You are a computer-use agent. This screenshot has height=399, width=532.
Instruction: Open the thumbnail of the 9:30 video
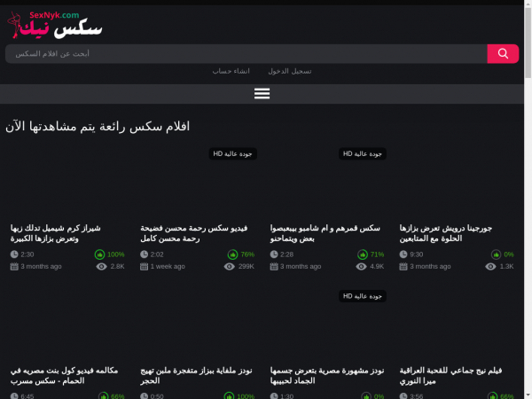pyautogui.click(x=459, y=182)
